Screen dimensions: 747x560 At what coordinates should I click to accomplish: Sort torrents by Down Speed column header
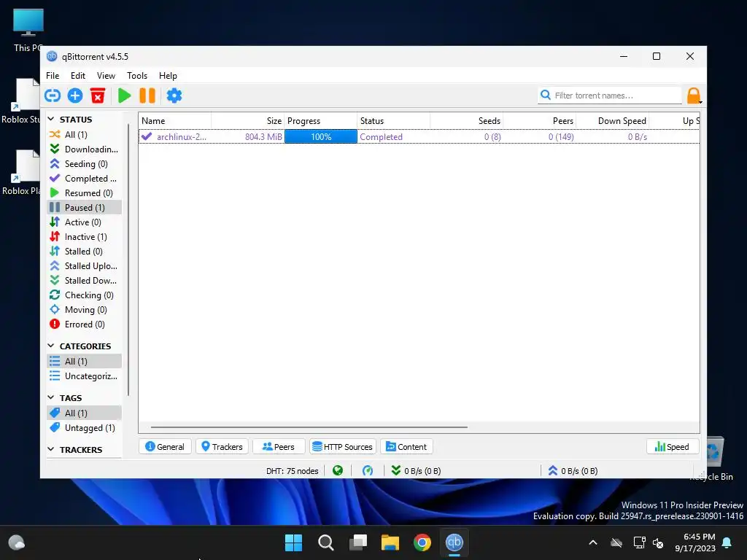click(x=612, y=121)
